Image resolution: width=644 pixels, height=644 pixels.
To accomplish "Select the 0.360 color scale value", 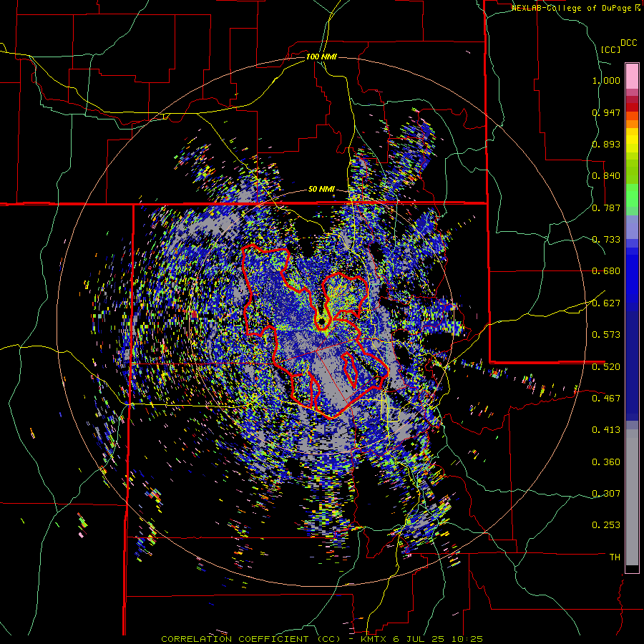I will [606, 462].
